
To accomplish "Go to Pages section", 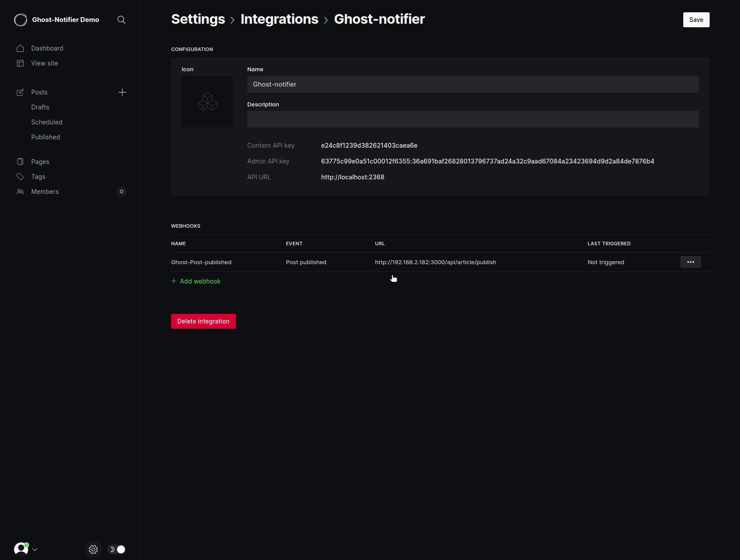I will (40, 162).
